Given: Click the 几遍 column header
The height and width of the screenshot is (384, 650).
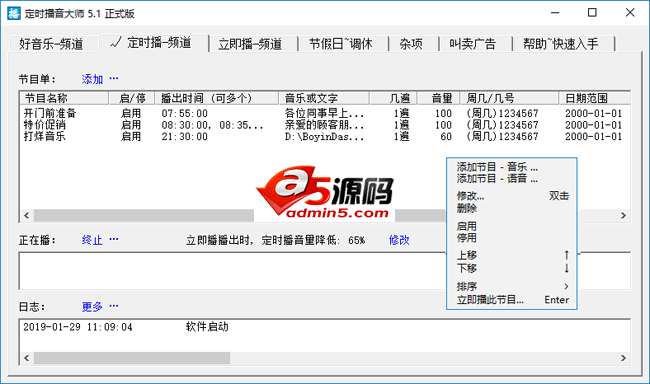Looking at the screenshot, I should coord(393,98).
